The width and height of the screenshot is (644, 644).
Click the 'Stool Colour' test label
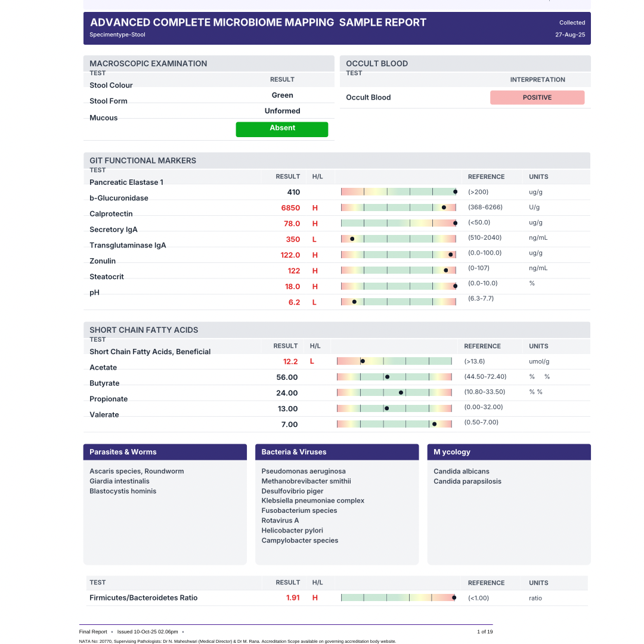tap(111, 85)
